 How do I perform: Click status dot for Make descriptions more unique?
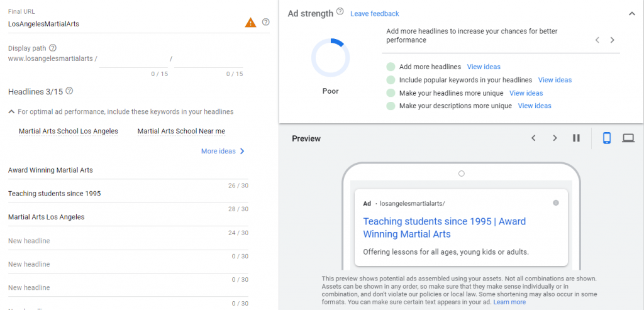pos(391,106)
